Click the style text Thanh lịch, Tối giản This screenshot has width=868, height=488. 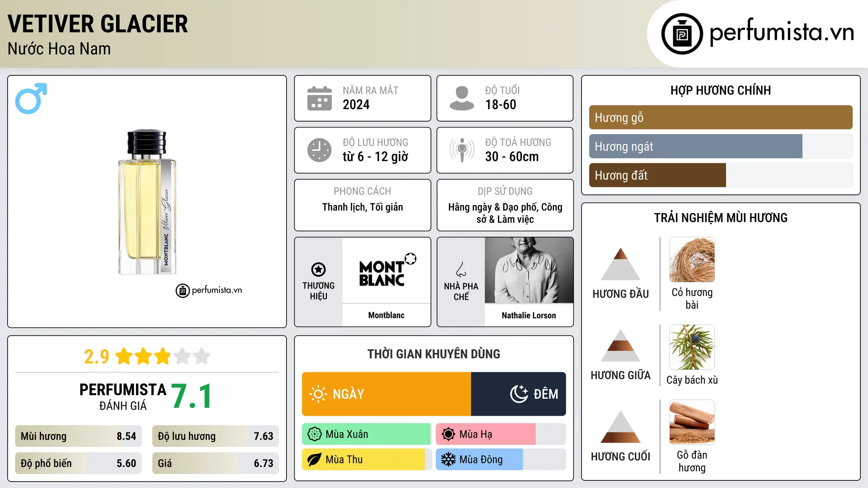363,207
